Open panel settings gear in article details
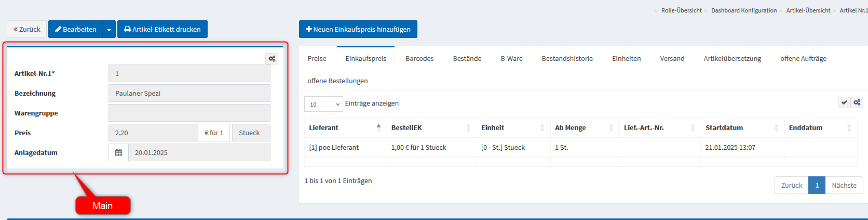Screen dimensions: 868x220 click(272, 59)
